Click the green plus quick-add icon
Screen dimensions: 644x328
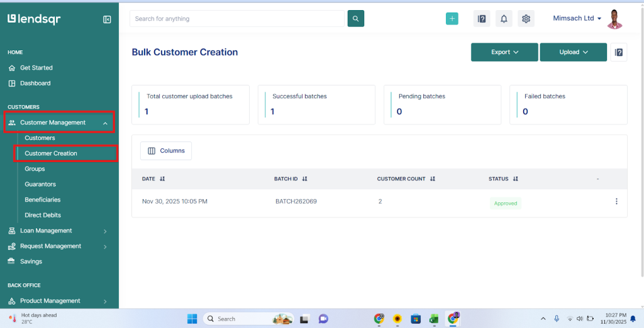coord(452,19)
